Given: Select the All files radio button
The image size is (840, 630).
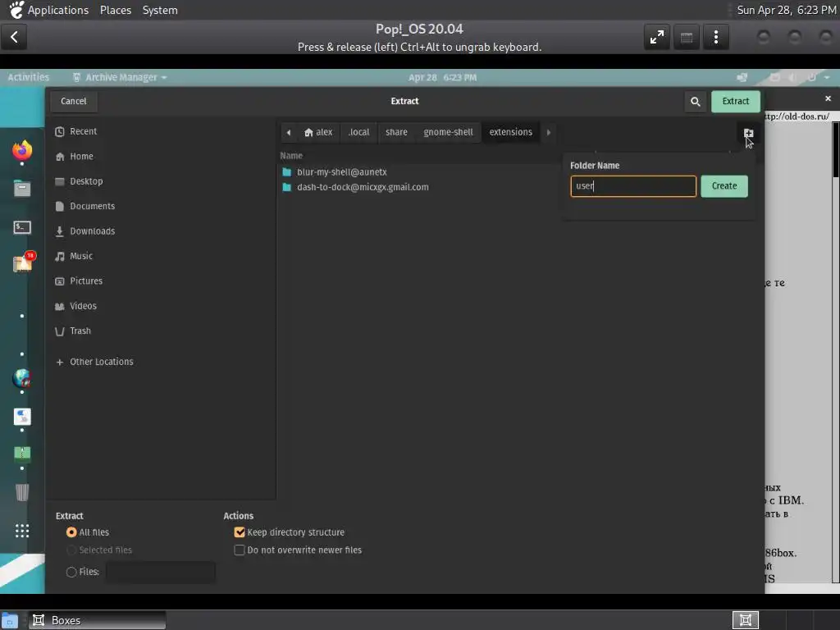Looking at the screenshot, I should (x=71, y=532).
